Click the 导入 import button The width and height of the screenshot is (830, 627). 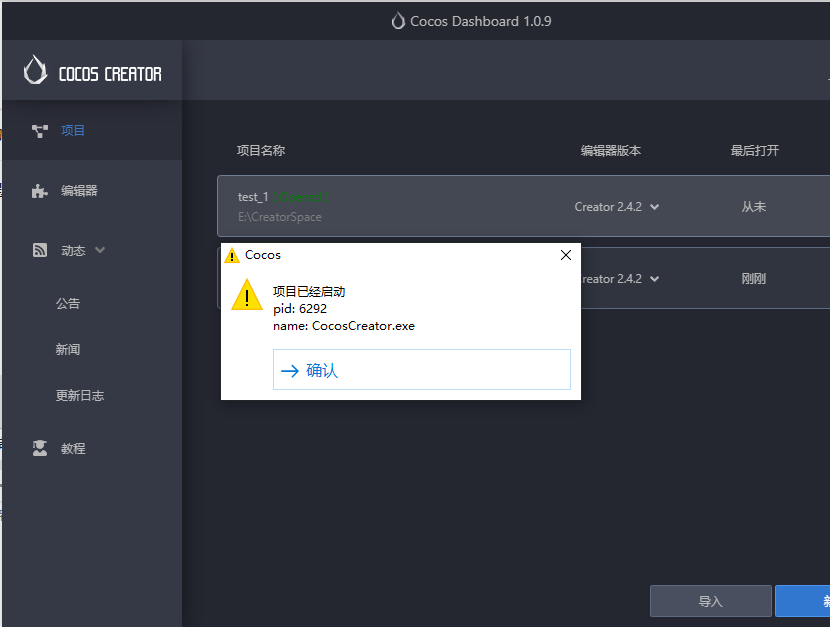point(710,601)
